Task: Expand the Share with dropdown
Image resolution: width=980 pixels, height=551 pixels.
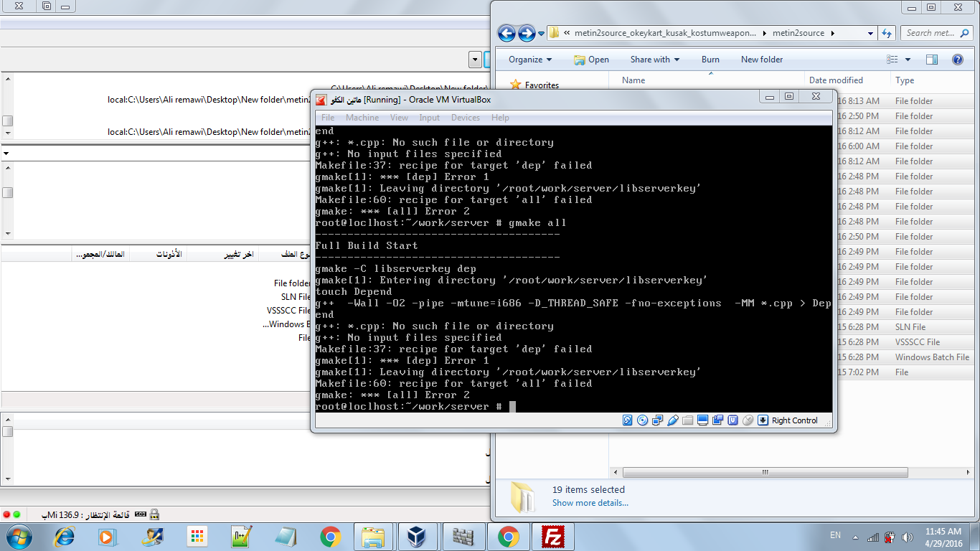Action: point(654,60)
